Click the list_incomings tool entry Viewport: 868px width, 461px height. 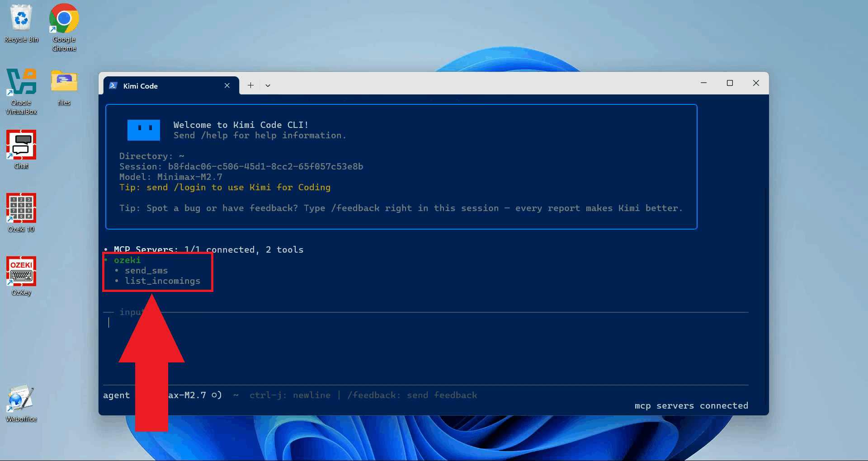pos(162,281)
